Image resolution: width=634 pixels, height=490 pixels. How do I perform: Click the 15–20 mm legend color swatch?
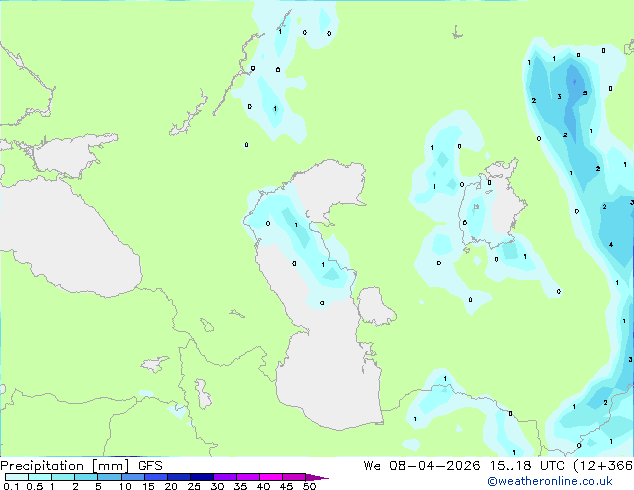[155, 477]
